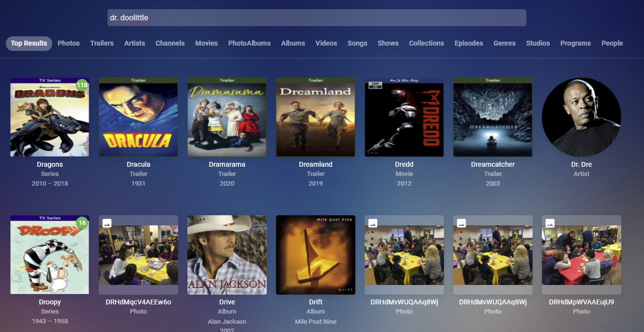Screen dimensions: 644x332
Task: Open the Dragons series poster
Action: [50, 117]
